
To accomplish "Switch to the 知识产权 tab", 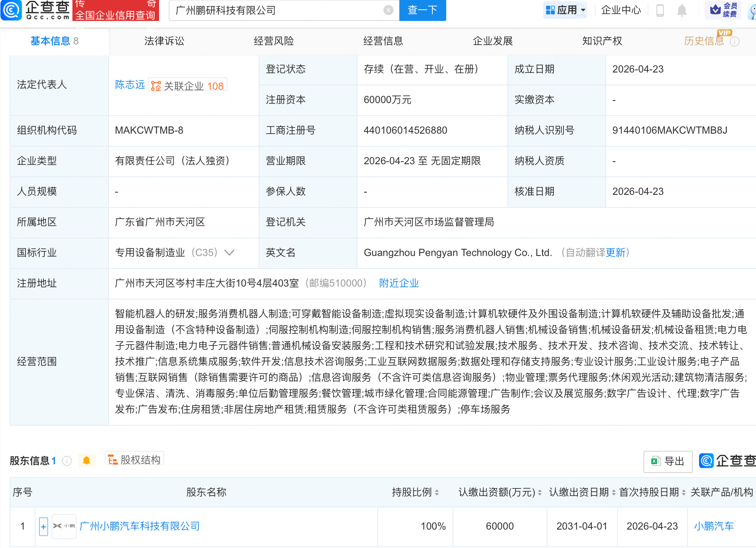I will pos(602,41).
